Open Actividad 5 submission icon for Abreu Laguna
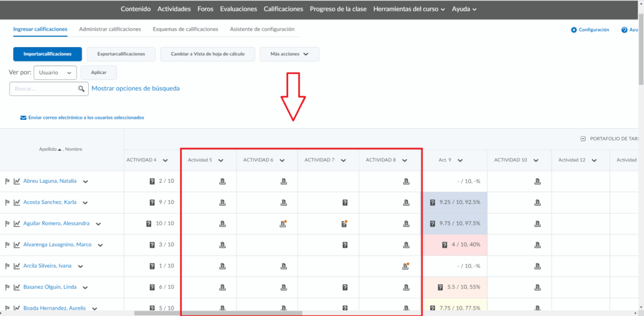Screen dimensions: 644x316 (222, 182)
